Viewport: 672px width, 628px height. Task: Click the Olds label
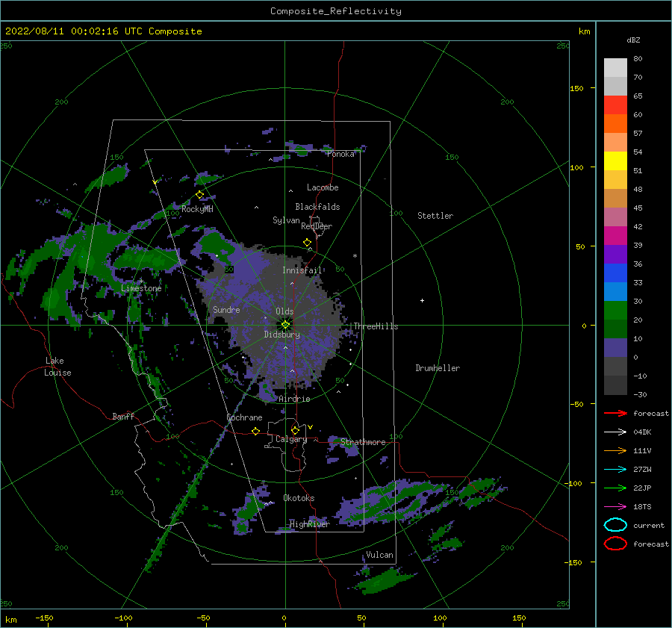pos(284,311)
